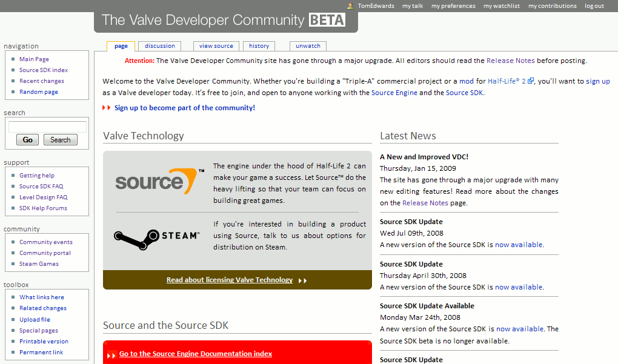This screenshot has width=618, height=364.
Task: Open the view source tab
Action: (x=216, y=45)
